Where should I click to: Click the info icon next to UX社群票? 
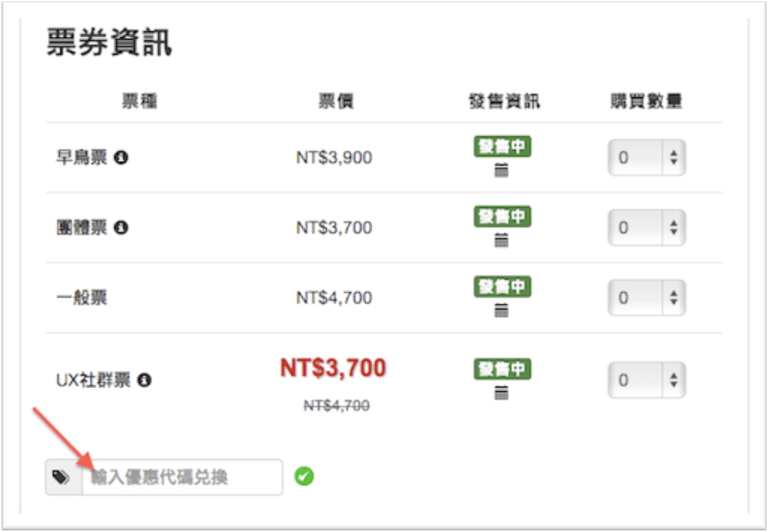(x=144, y=380)
